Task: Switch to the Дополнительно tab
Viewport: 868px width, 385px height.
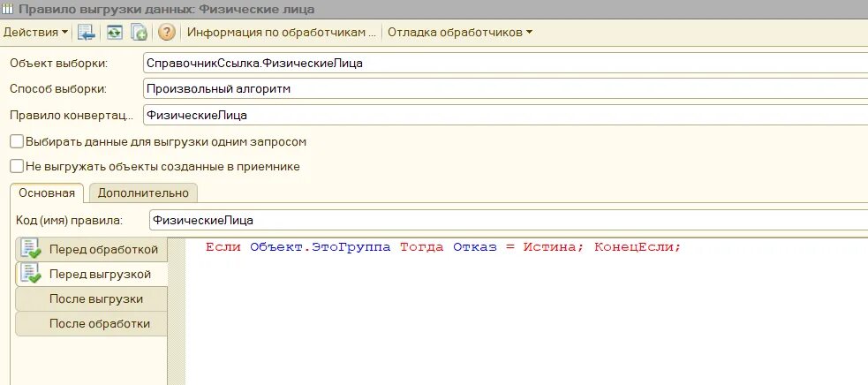Action: point(143,193)
